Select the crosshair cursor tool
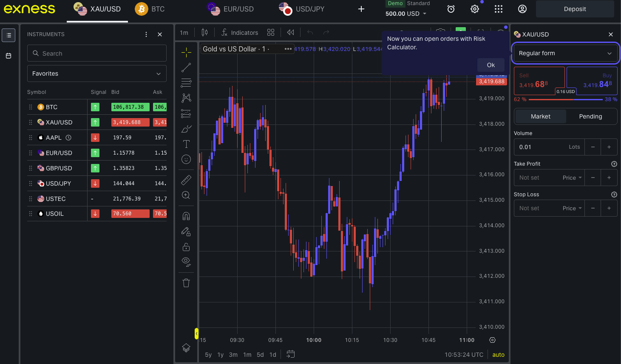This screenshot has width=621, height=364. pyautogui.click(x=186, y=52)
